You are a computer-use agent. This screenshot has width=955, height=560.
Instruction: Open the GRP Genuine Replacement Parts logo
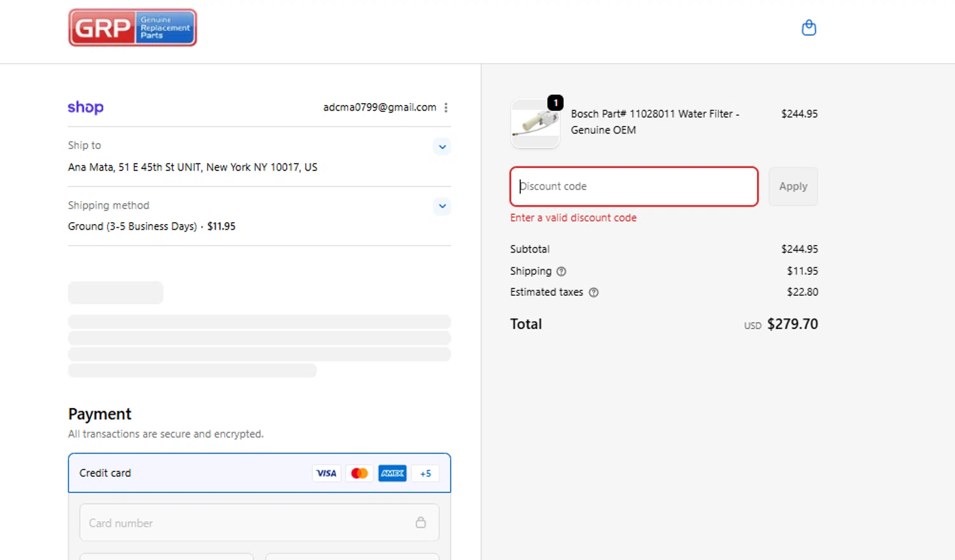(132, 27)
